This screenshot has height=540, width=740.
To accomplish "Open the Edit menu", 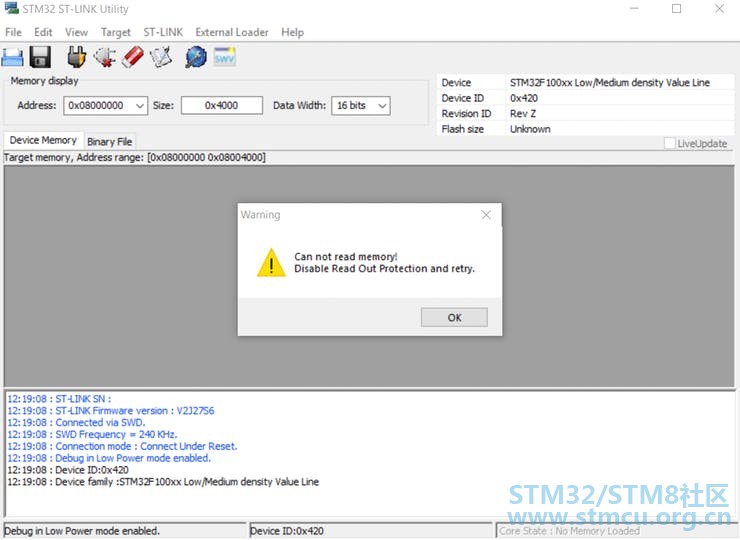I will click(x=43, y=32).
